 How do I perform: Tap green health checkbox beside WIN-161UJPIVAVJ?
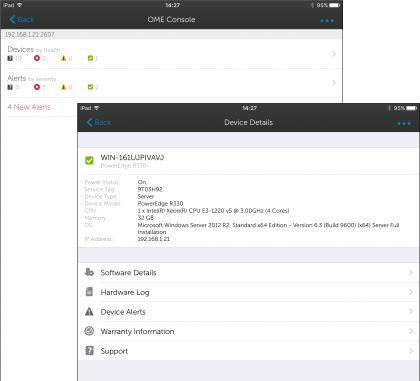(89, 161)
